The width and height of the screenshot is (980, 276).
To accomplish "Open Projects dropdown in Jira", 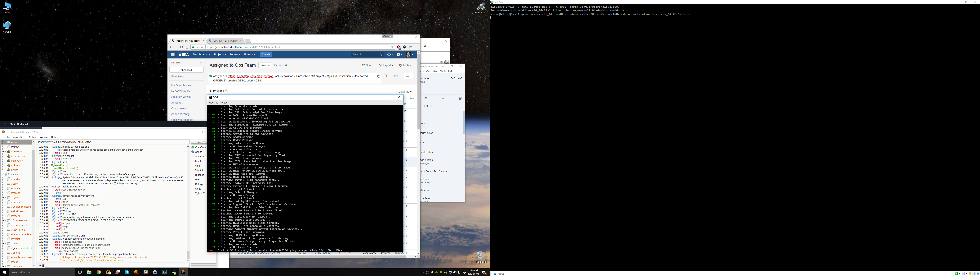I will 220,54.
